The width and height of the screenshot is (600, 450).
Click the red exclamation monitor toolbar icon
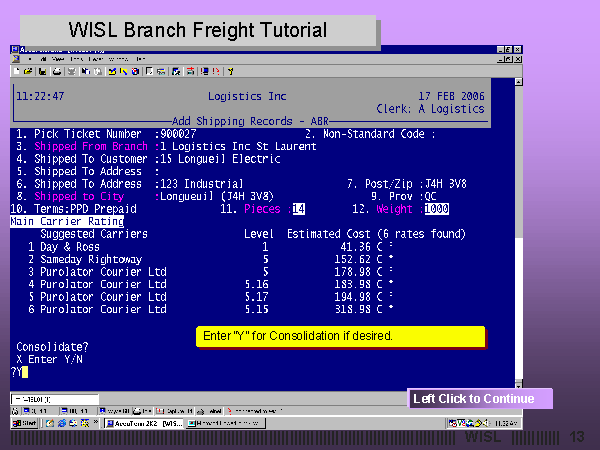[x=205, y=71]
